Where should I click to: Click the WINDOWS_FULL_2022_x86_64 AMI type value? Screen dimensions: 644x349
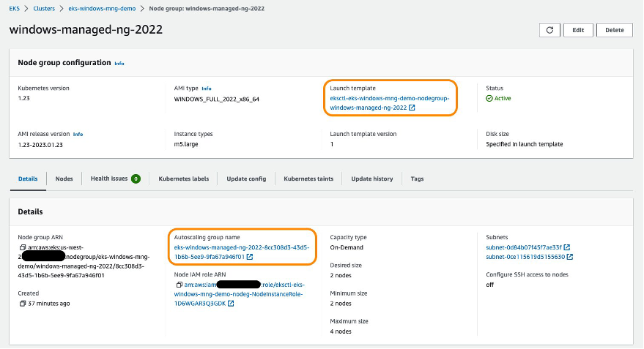tap(216, 100)
